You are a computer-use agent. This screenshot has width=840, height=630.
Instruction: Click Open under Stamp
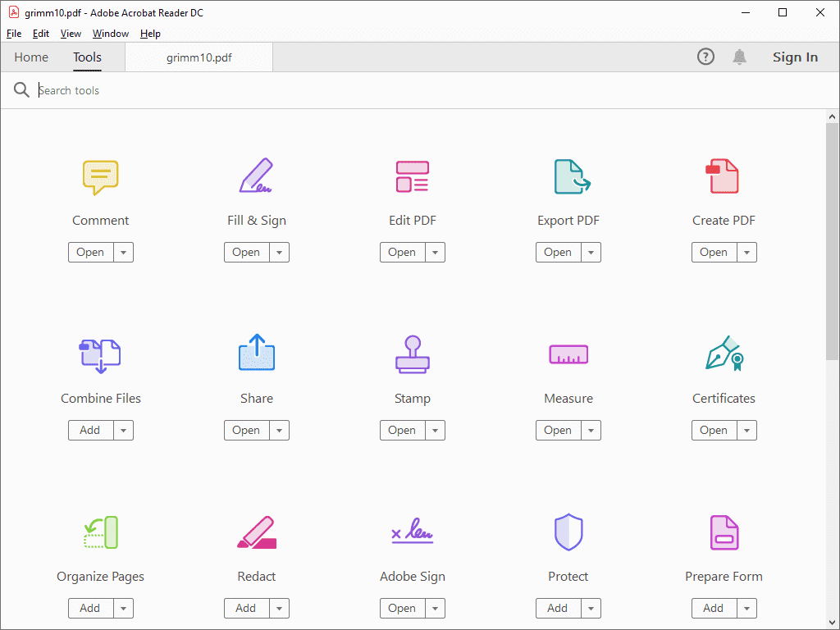pos(402,430)
